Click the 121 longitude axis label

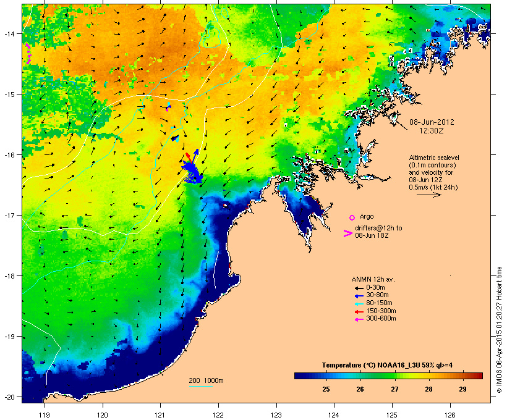(160, 415)
